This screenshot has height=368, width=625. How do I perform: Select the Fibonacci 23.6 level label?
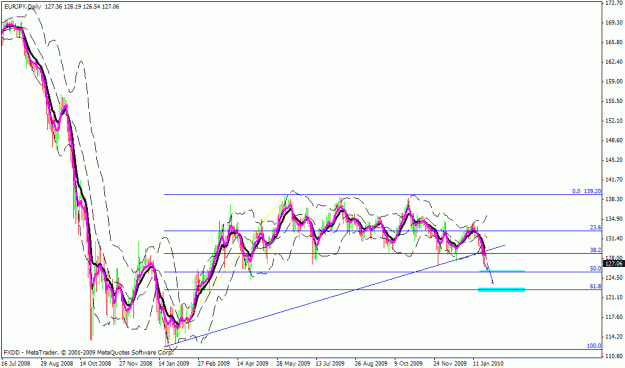[596, 227]
